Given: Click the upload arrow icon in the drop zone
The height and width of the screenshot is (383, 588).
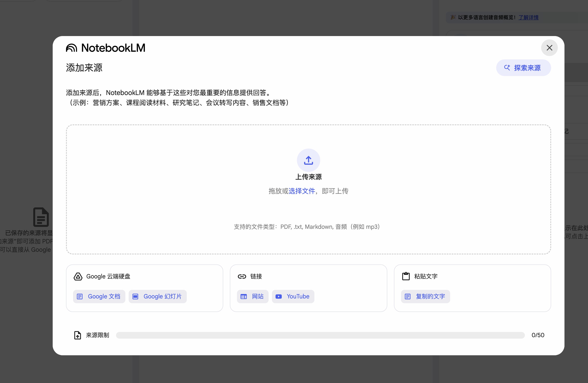Looking at the screenshot, I should 308,160.
